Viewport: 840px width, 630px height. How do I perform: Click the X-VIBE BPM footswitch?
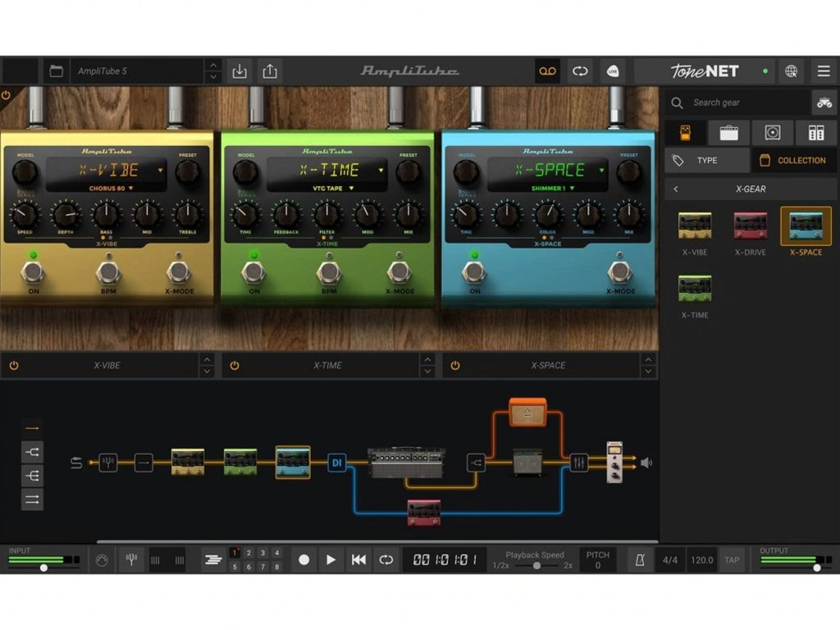click(108, 272)
